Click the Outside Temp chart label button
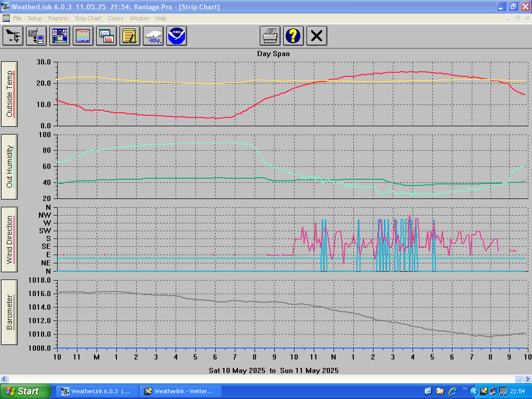This screenshot has height=399, width=532. pos(9,94)
